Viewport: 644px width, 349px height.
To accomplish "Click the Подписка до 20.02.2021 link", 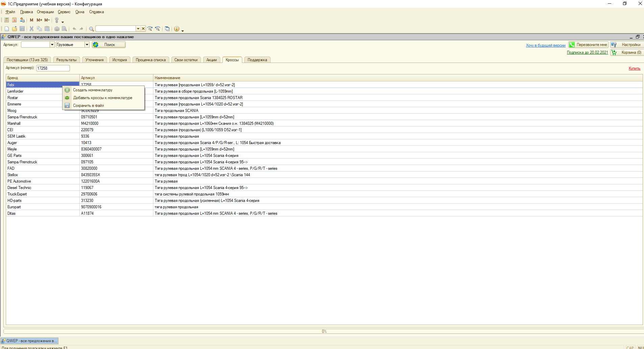I will click(x=587, y=52).
